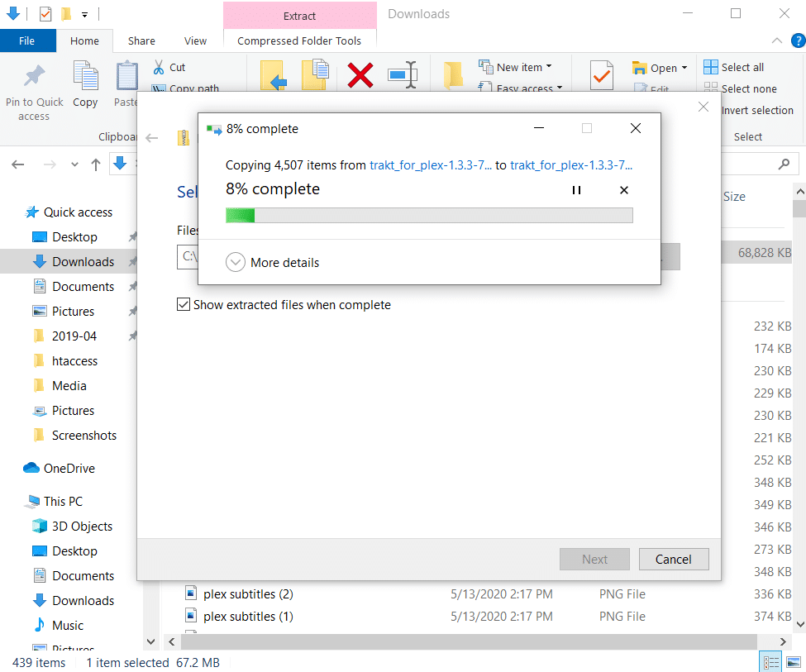This screenshot has height=672, width=806.
Task: Cancel the copy with the small X
Action: [x=624, y=190]
